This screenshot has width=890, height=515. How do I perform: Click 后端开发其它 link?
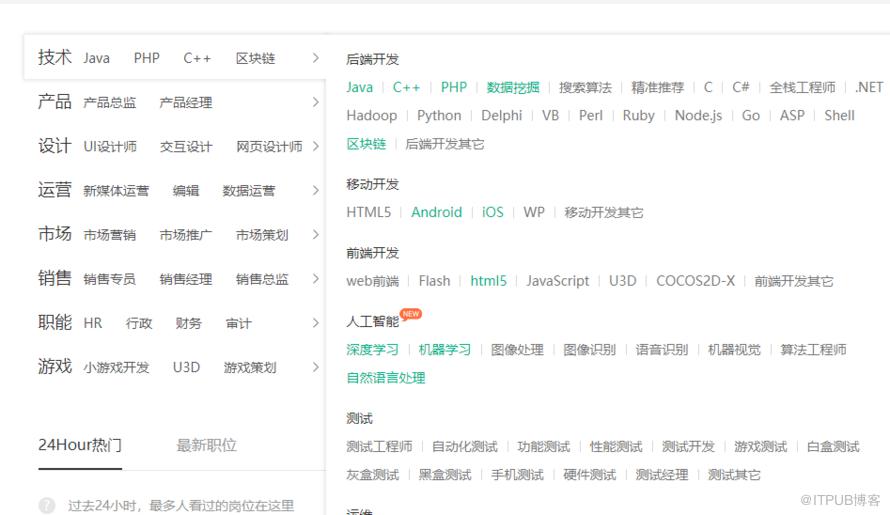444,144
